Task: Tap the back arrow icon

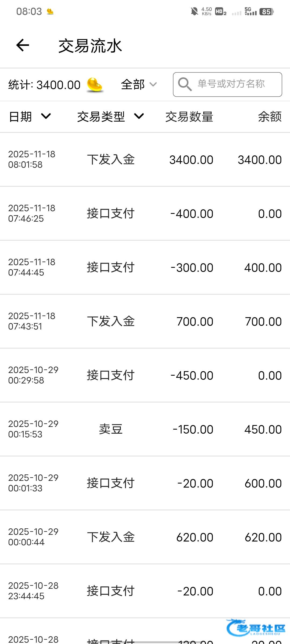Action: 23,45
